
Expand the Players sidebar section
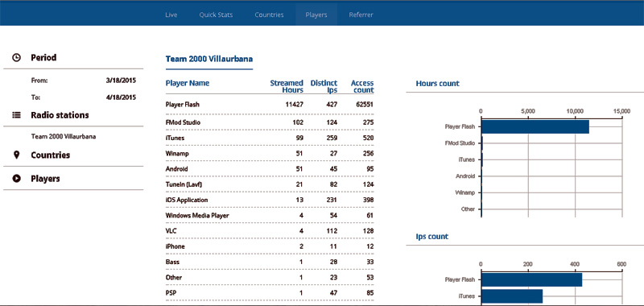pyautogui.click(x=45, y=179)
